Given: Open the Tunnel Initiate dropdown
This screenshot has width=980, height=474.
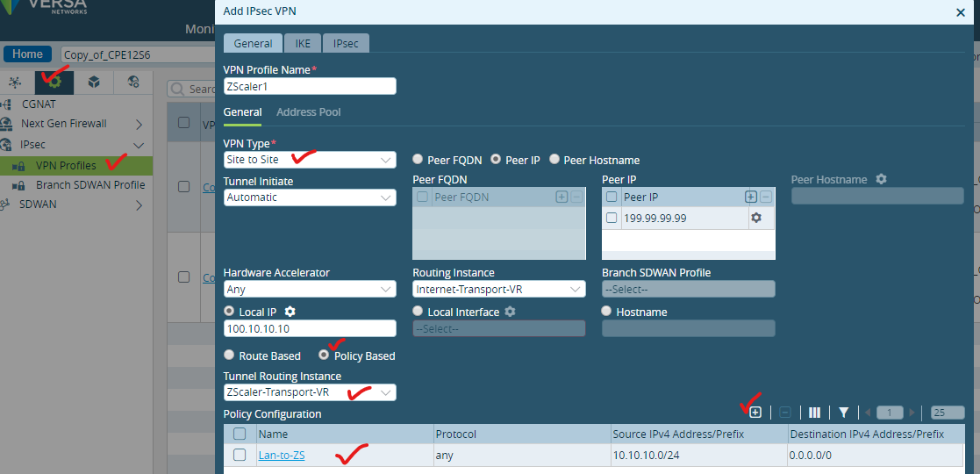Looking at the screenshot, I should pos(310,197).
